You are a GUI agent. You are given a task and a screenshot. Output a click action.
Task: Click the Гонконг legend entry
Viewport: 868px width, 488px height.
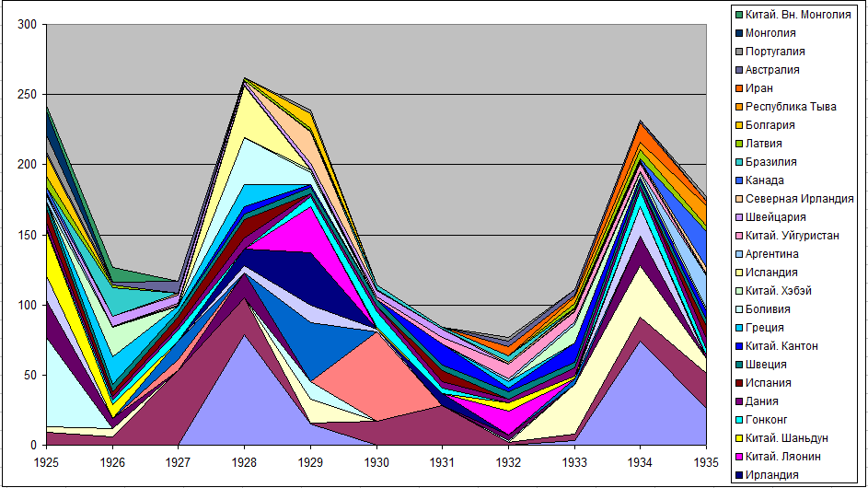pyautogui.click(x=761, y=419)
